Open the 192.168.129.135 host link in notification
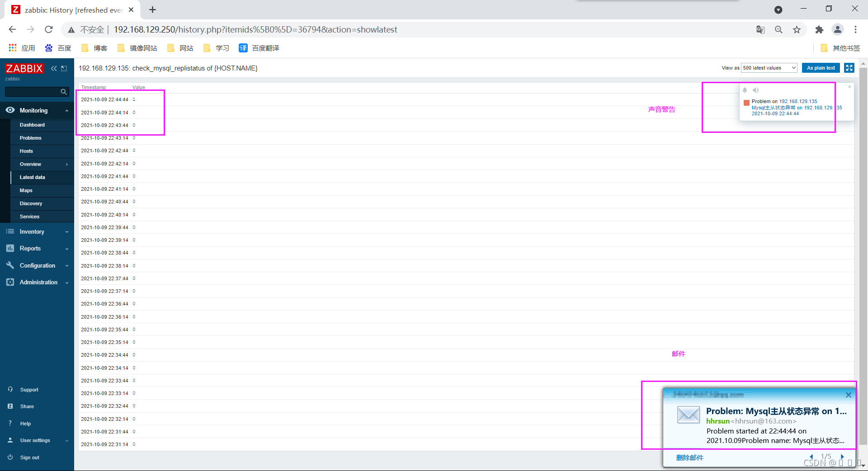 pyautogui.click(x=798, y=101)
